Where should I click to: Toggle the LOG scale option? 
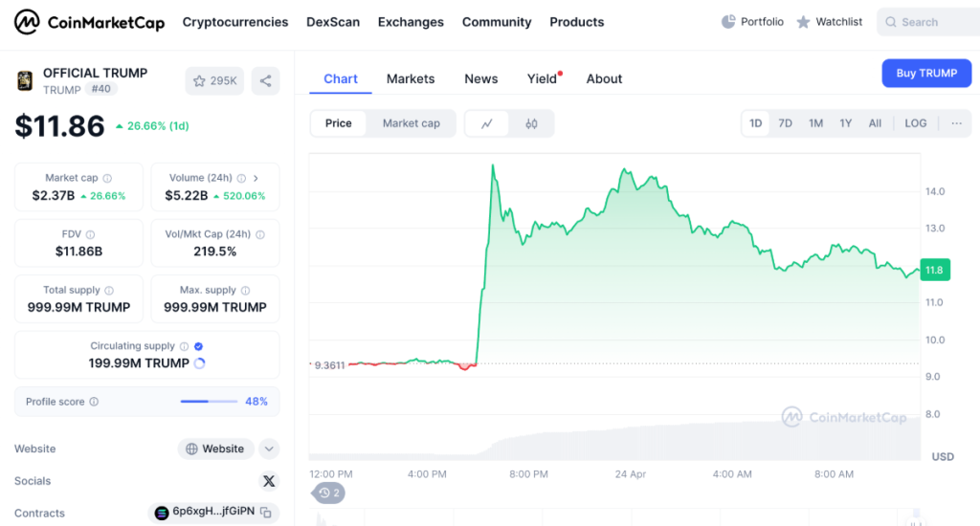(915, 123)
